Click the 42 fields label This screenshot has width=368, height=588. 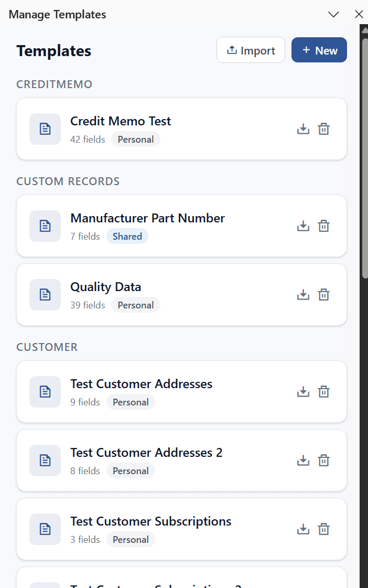point(88,140)
